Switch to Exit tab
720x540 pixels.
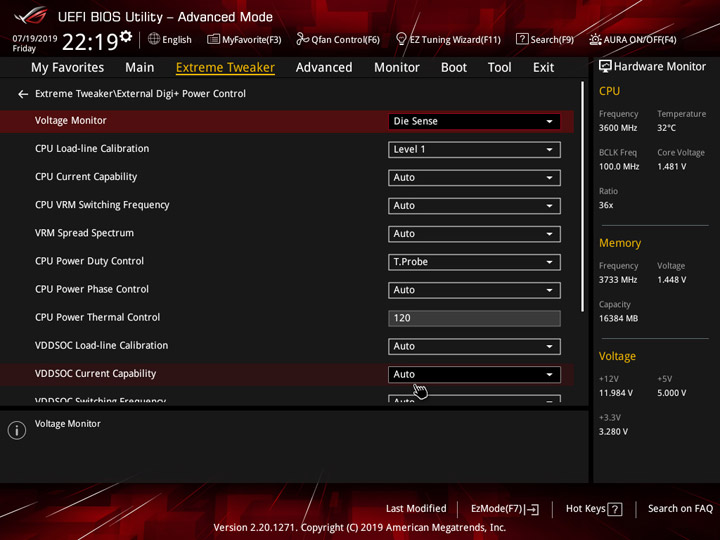pos(543,68)
